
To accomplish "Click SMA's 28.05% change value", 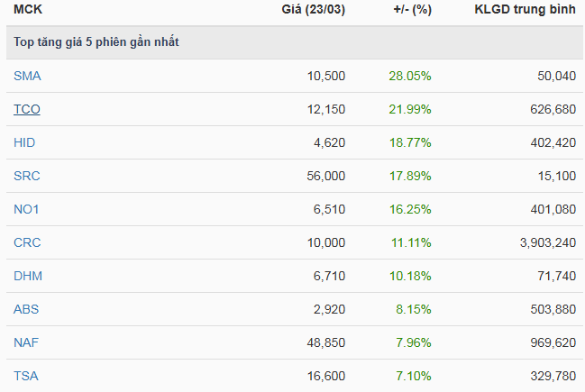I will (412, 76).
